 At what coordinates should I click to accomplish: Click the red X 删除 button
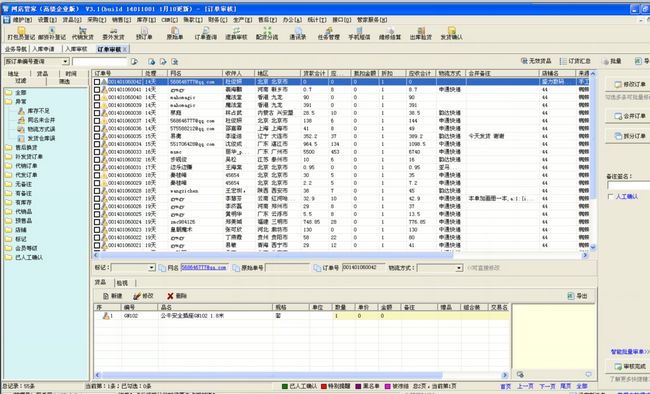[x=177, y=296]
